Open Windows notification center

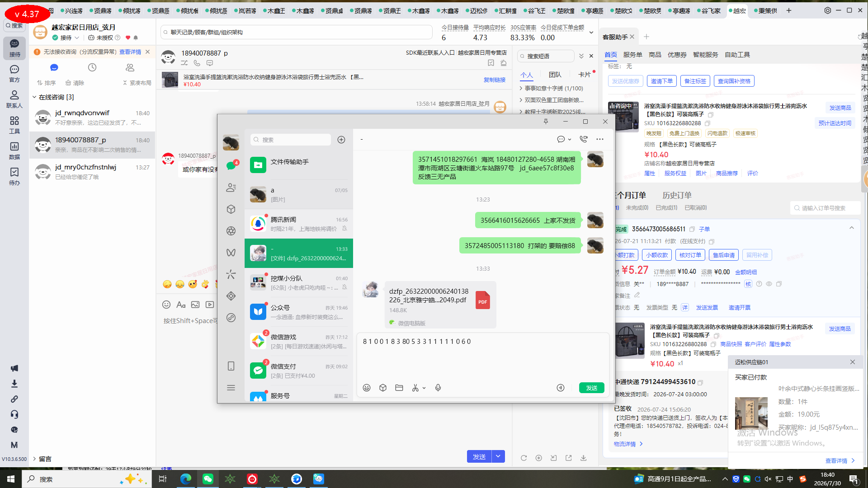[x=854, y=479]
